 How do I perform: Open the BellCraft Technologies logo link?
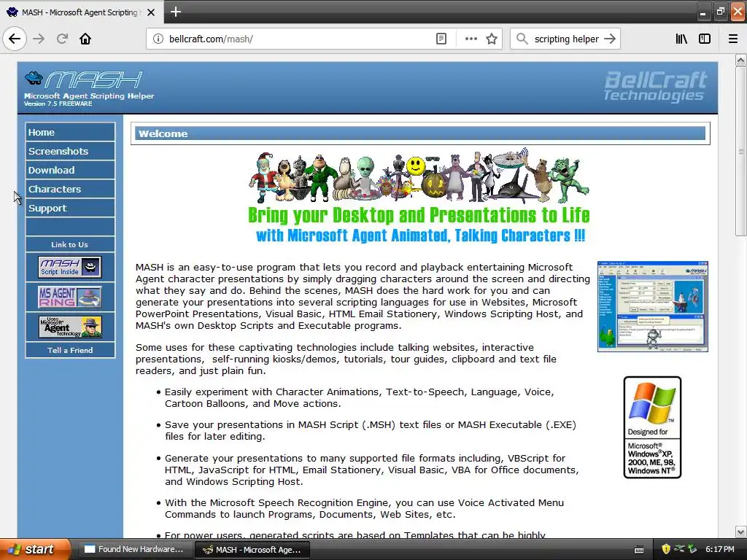(655, 86)
